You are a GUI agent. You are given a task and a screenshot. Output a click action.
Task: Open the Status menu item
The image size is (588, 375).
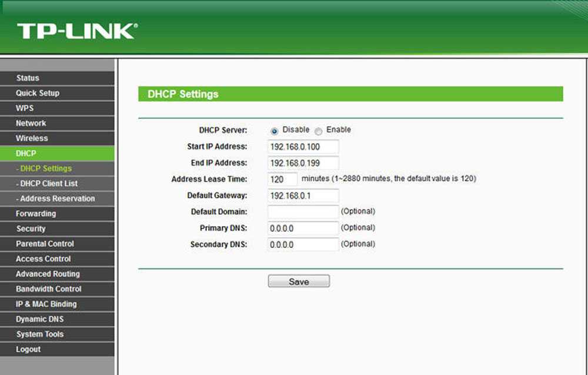pos(28,78)
